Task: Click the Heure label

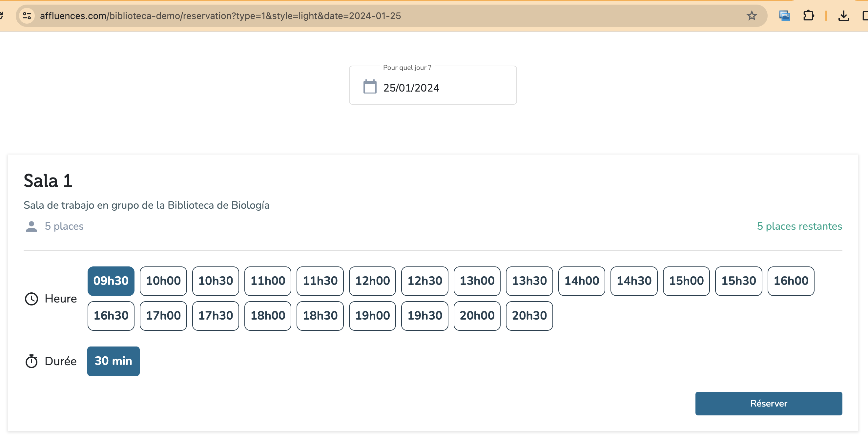Action: point(61,299)
